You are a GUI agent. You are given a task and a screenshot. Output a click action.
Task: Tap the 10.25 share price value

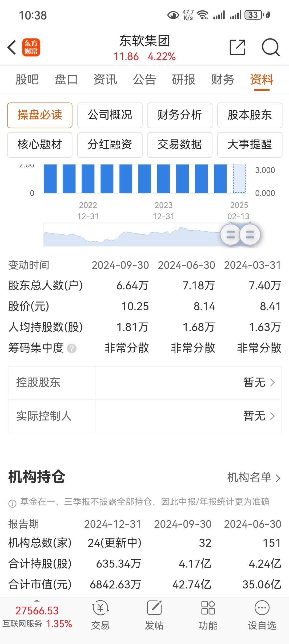[x=135, y=307]
